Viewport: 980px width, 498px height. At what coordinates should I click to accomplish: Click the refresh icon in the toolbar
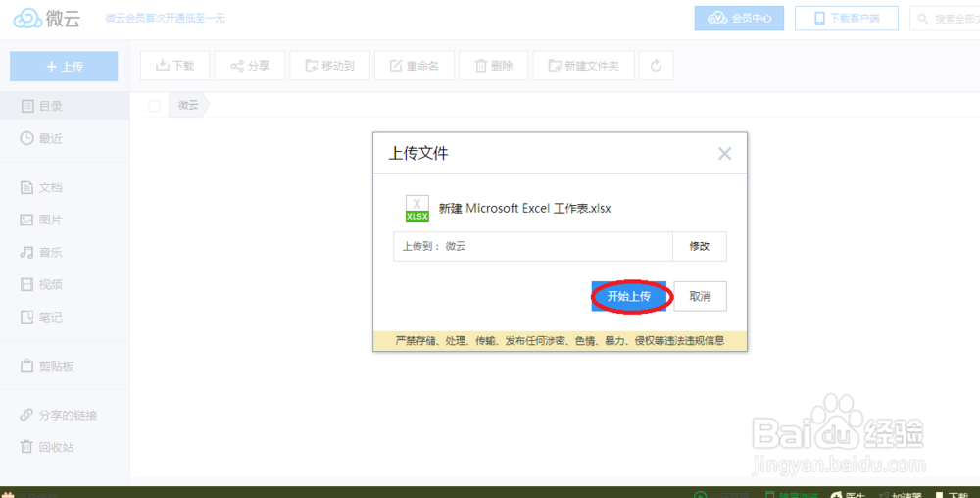coord(657,66)
